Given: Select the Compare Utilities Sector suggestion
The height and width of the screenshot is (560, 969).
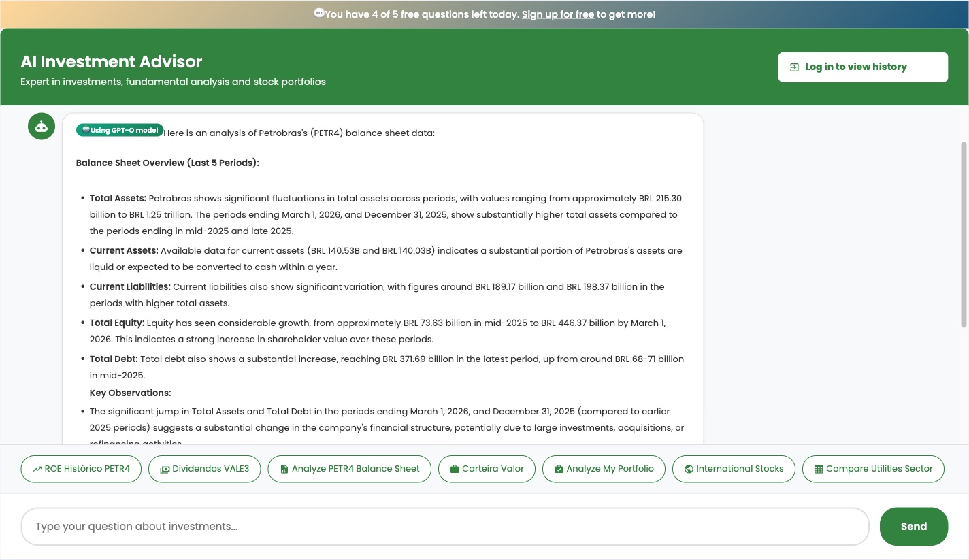Looking at the screenshot, I should [x=873, y=469].
